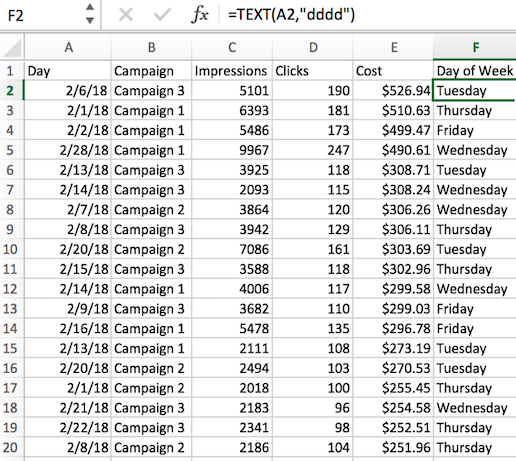Select column F header
516x461 pixels.
pyautogui.click(x=475, y=48)
